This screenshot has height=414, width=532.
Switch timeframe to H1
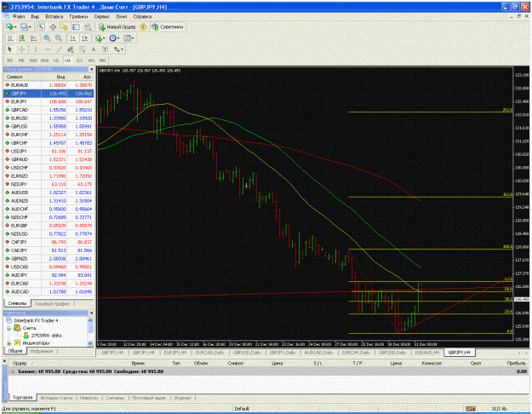[x=56, y=60]
